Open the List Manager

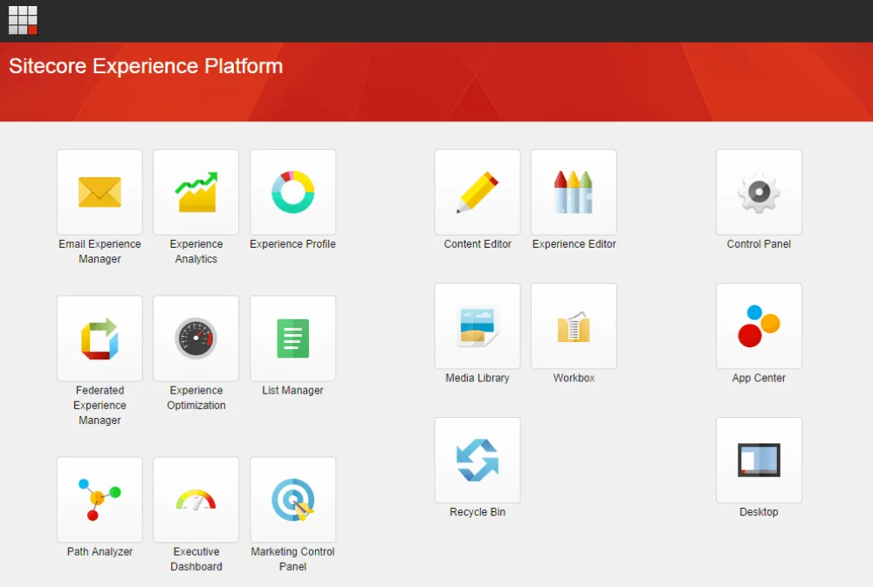[x=292, y=338]
